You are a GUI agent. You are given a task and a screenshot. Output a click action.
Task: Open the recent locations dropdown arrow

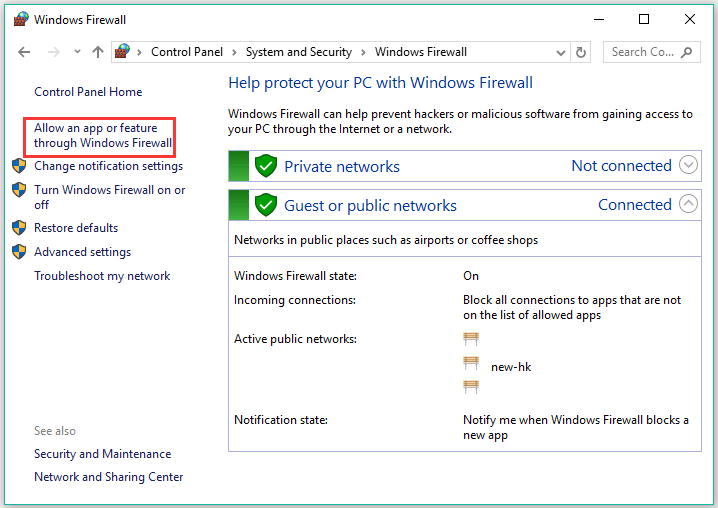coord(77,52)
